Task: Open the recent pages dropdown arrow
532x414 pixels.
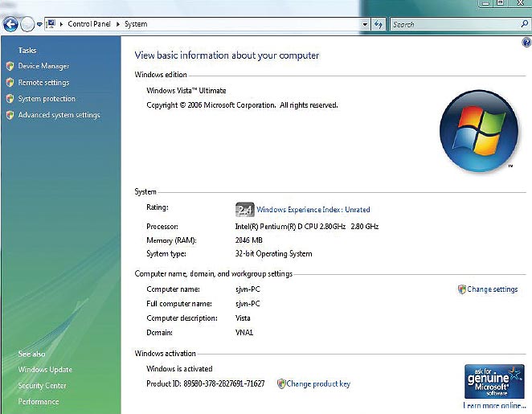Action: point(39,25)
